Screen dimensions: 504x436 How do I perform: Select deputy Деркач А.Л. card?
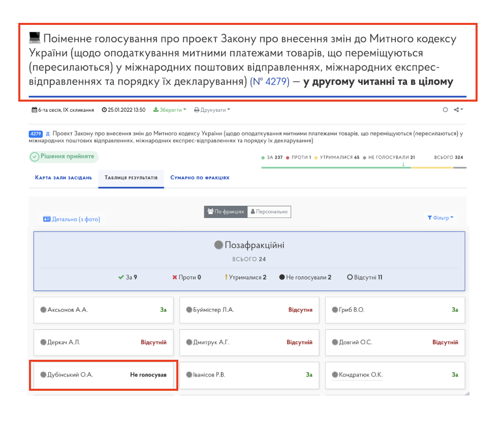pyautogui.click(x=104, y=342)
